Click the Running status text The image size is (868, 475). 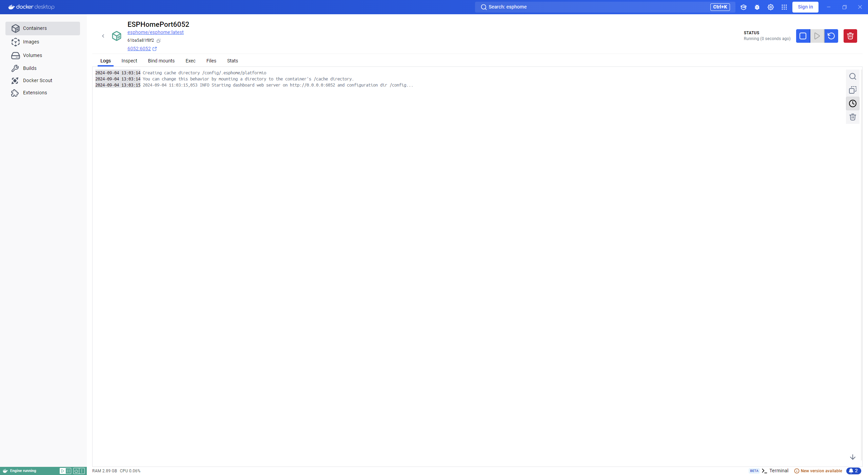tap(767, 39)
